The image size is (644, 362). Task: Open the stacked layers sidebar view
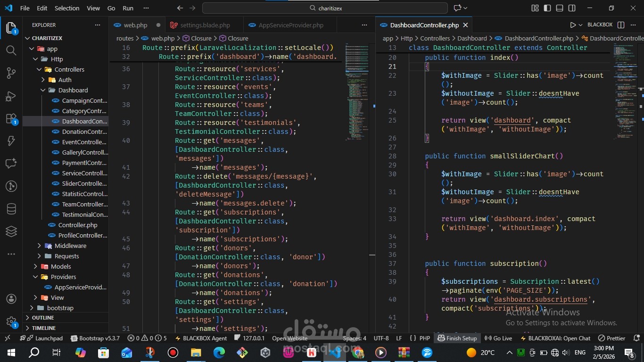(11, 231)
